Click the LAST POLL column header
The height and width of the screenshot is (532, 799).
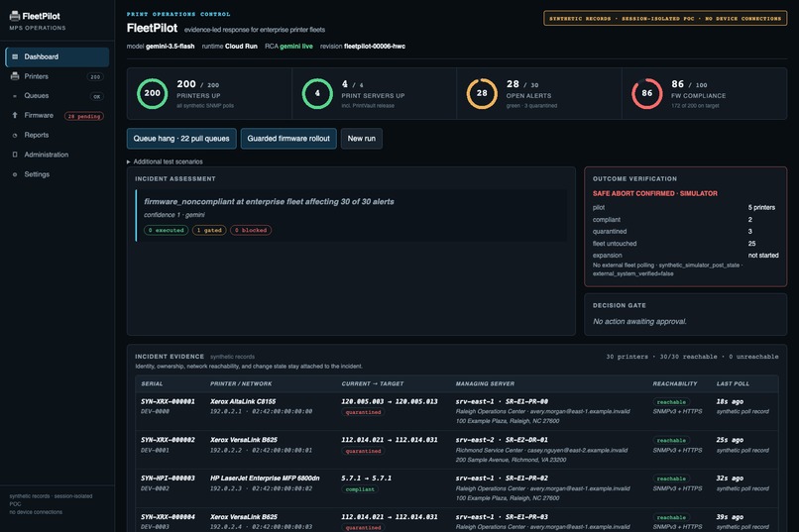point(733,383)
